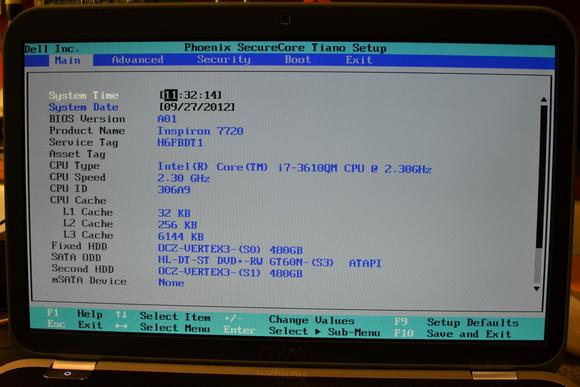Open the Security tab

[x=223, y=59]
